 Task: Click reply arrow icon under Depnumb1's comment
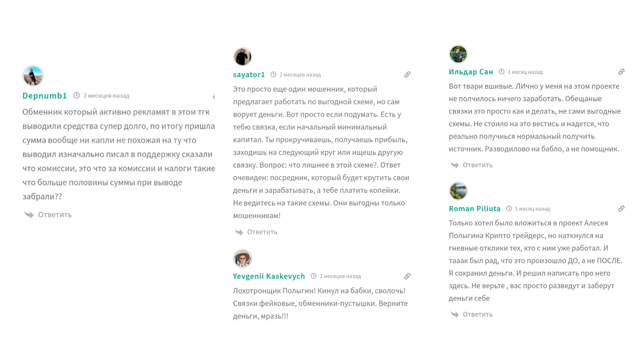pos(29,215)
